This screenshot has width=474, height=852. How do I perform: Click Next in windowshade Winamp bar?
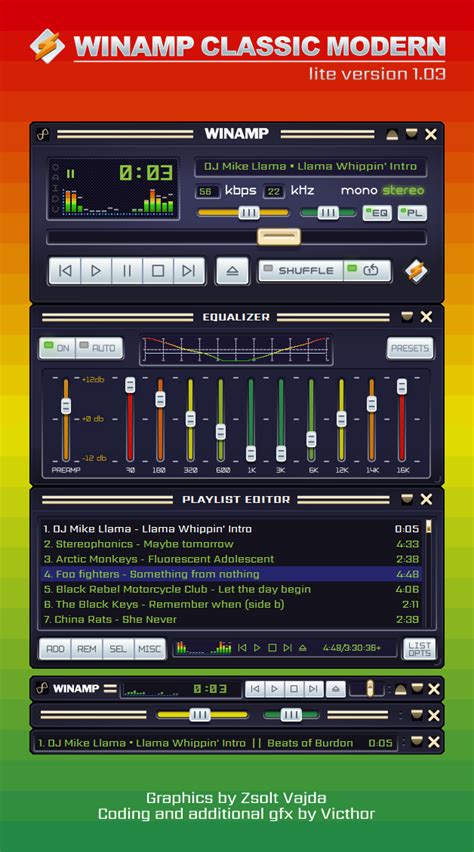click(x=314, y=689)
